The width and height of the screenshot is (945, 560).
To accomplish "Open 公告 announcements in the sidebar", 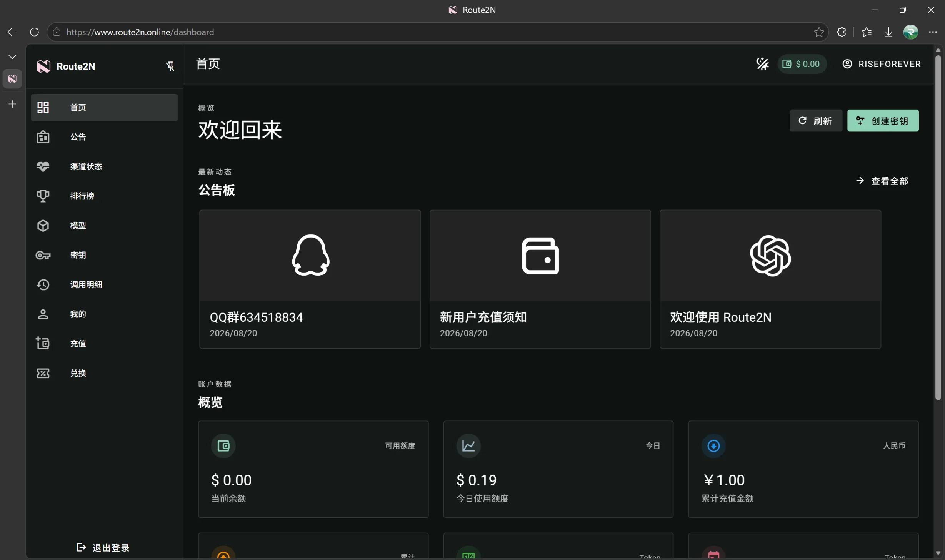I will tap(104, 137).
